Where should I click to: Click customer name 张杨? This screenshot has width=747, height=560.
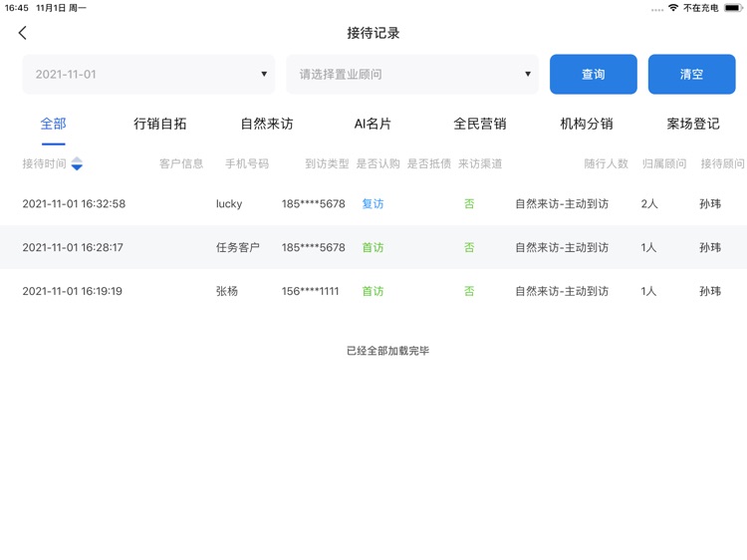tap(227, 291)
